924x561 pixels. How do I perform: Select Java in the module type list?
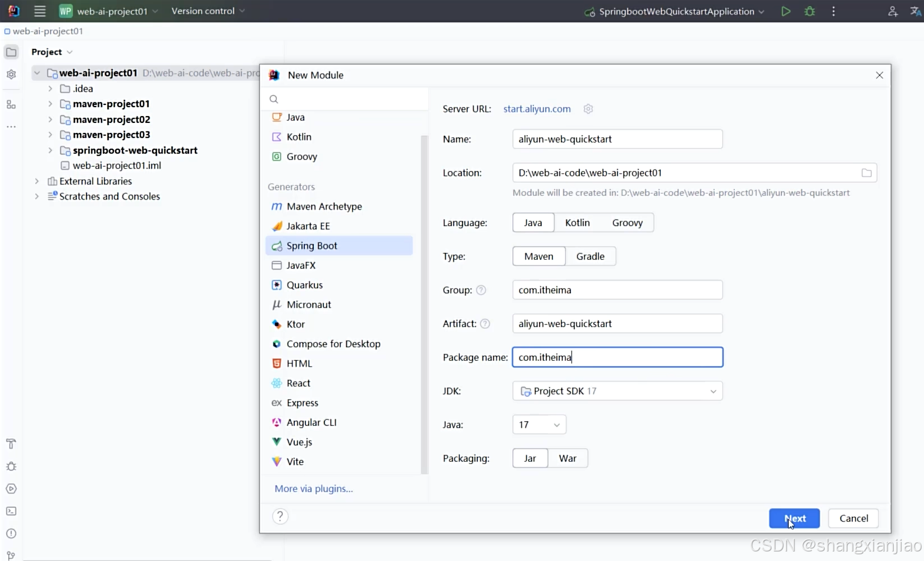coord(339,117)
